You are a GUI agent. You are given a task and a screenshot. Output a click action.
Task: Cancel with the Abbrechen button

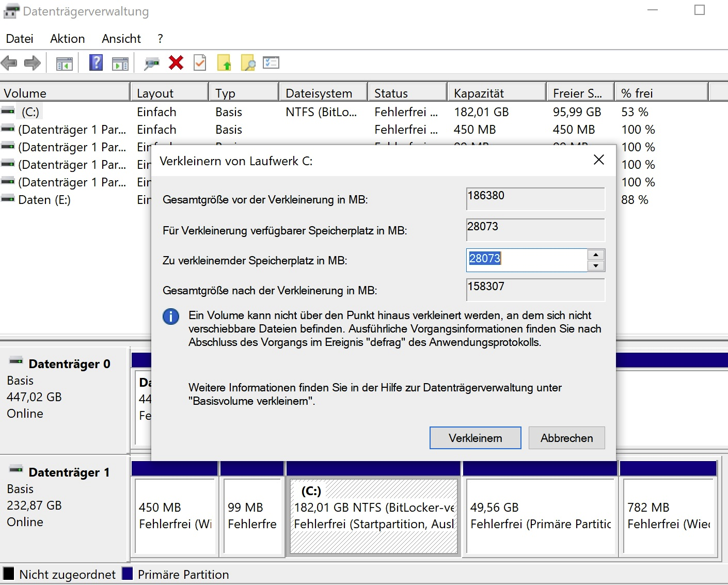[x=566, y=438]
